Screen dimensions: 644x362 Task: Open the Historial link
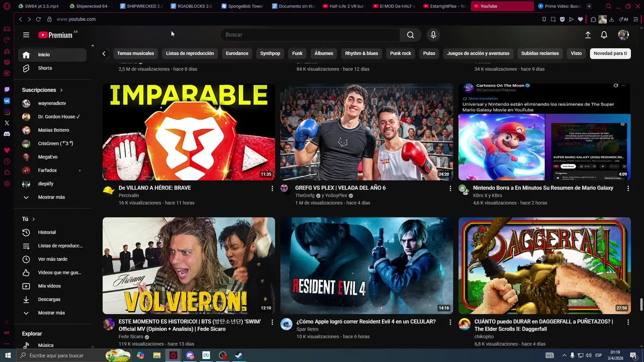[x=52, y=232]
